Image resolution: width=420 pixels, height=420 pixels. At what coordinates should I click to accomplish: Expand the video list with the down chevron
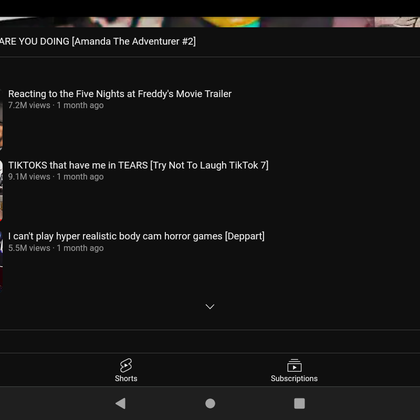click(210, 306)
